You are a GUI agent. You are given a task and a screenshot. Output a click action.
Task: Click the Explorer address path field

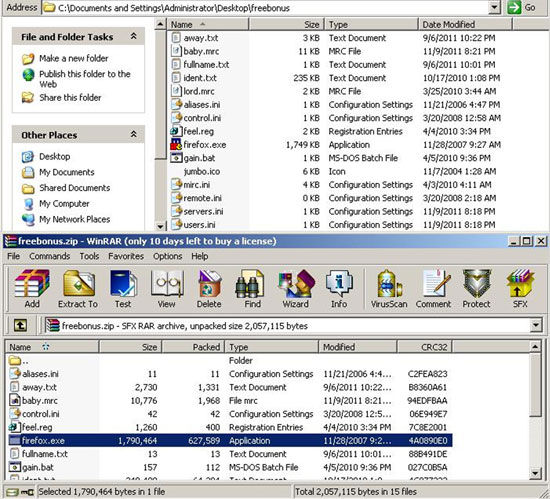point(266,7)
